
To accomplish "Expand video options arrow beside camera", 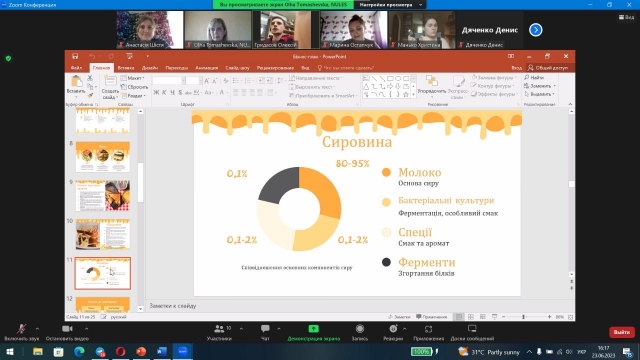I will pos(87,329).
